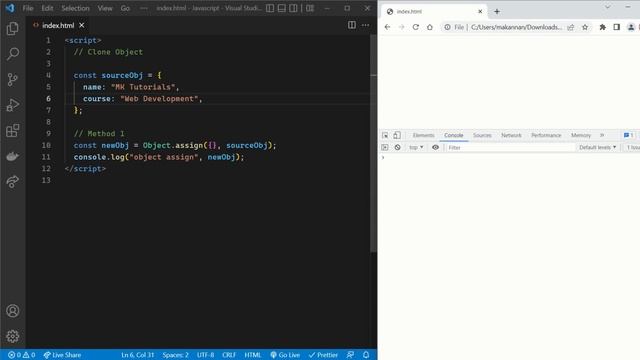Close the Chrome index.html tab
The width and height of the screenshot is (640, 360).
point(480,11)
